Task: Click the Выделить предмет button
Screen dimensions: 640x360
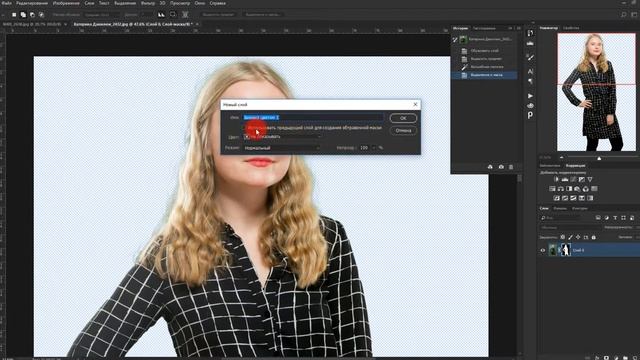Action: pyautogui.click(x=218, y=15)
